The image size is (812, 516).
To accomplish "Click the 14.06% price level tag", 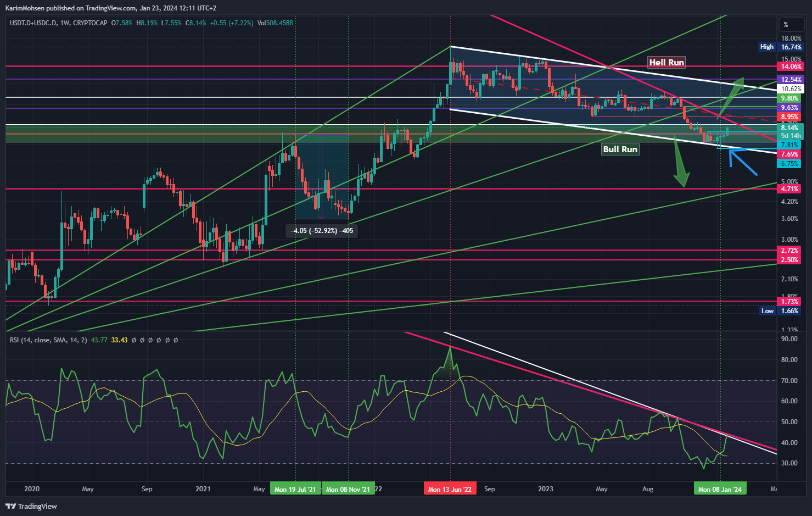I will (x=791, y=66).
